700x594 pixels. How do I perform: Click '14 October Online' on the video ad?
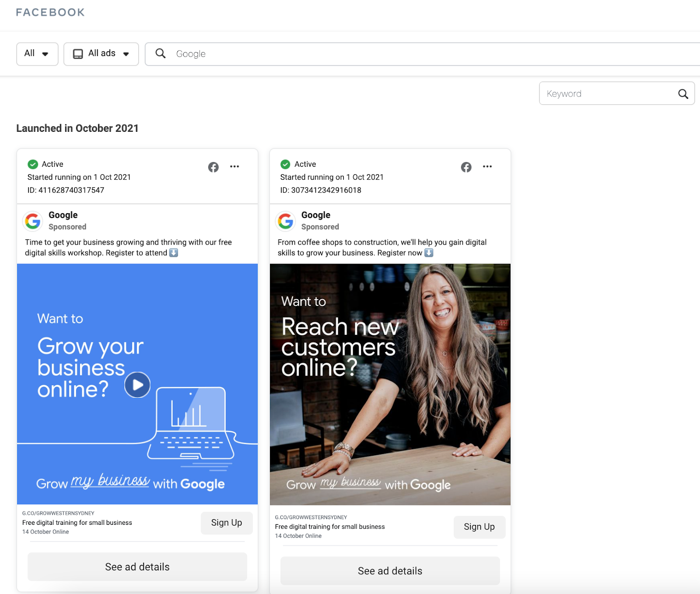tap(45, 532)
